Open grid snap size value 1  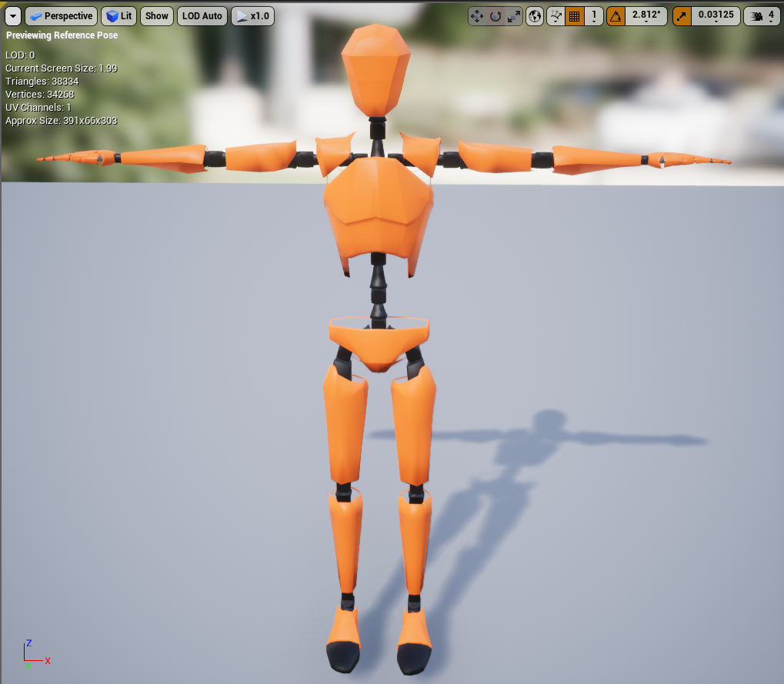[x=594, y=16]
